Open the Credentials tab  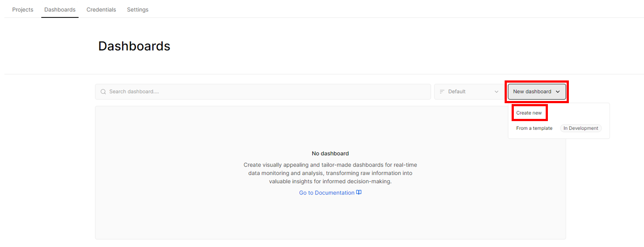(x=101, y=10)
